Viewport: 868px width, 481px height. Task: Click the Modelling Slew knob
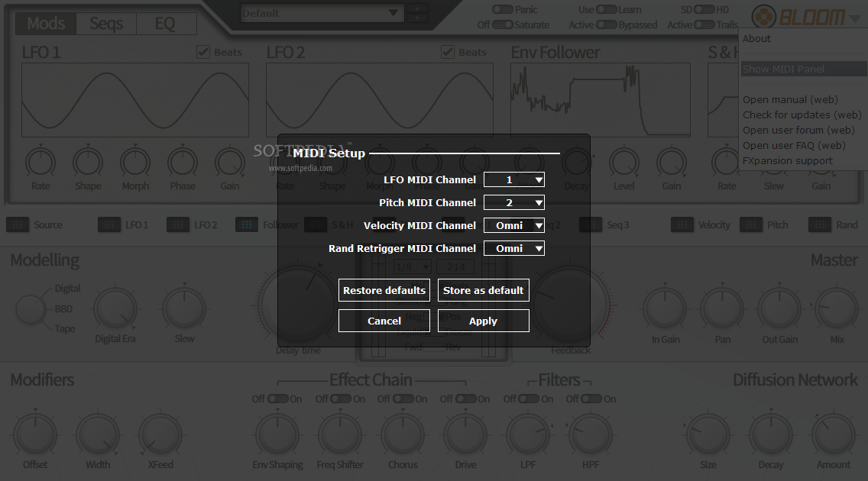[x=184, y=309]
